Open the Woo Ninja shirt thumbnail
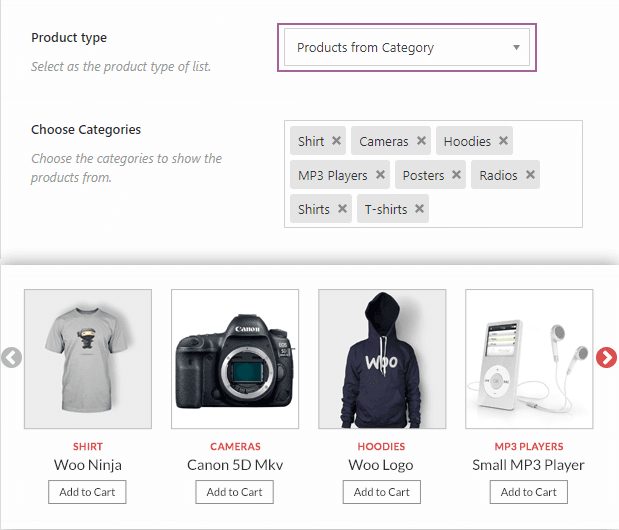The height and width of the screenshot is (530, 619). 88,359
